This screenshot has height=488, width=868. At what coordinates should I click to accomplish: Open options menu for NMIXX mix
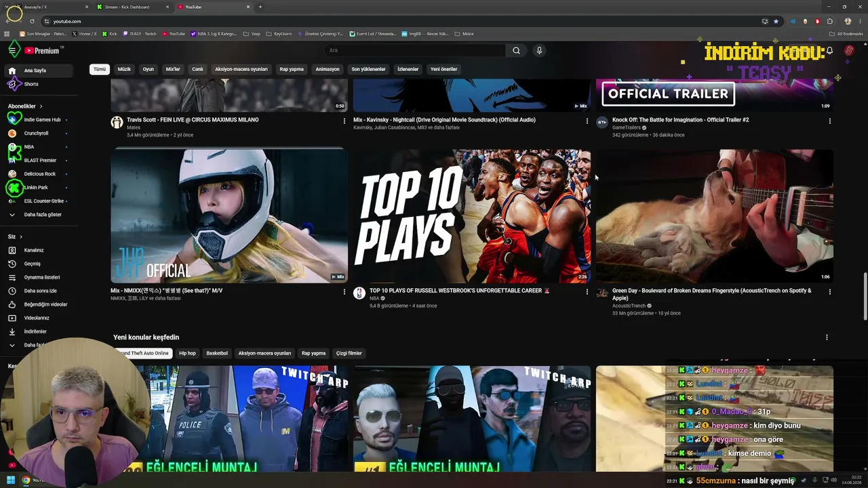tap(344, 292)
